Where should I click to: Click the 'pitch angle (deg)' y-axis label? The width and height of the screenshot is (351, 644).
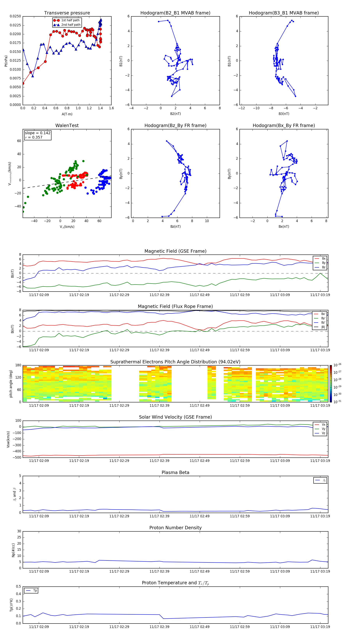coord(11,384)
